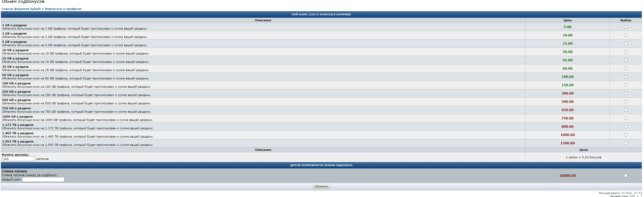Open the Список форумов Splash link

click(21, 9)
